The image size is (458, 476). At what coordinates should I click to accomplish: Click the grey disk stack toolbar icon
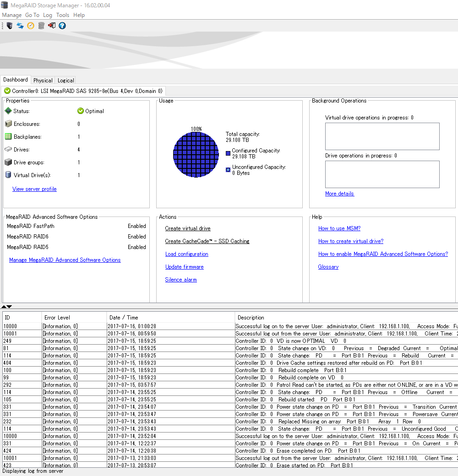tap(41, 26)
